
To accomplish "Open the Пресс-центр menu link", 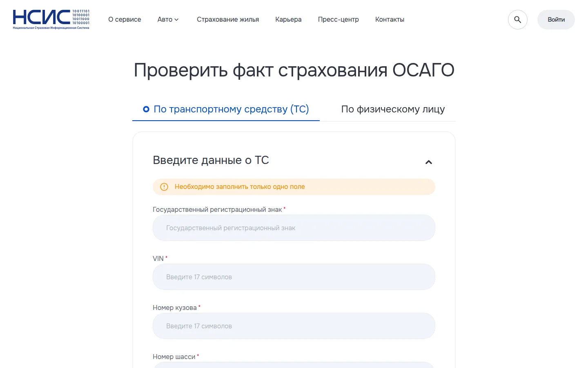I will (x=338, y=20).
